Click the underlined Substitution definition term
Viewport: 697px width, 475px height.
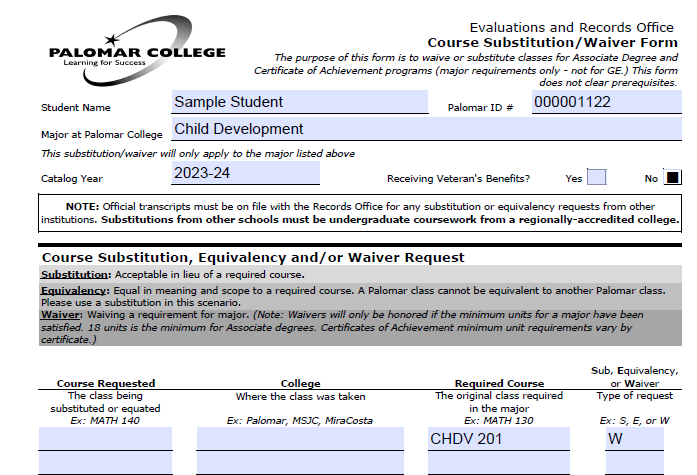click(76, 274)
